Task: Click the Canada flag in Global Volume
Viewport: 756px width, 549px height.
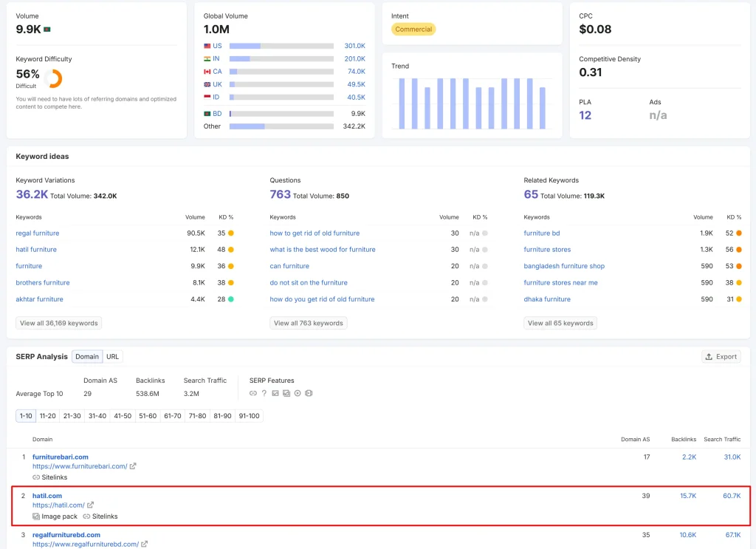Action: pyautogui.click(x=207, y=72)
